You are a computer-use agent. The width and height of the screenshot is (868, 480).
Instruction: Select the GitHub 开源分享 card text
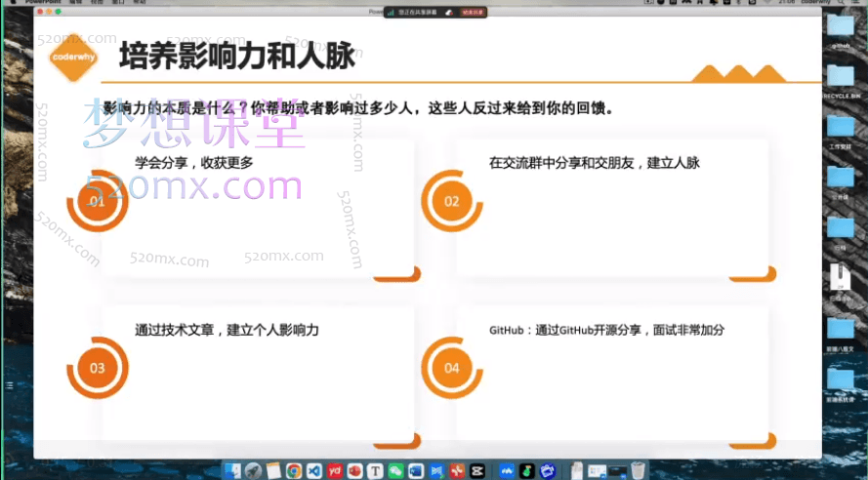click(x=606, y=330)
